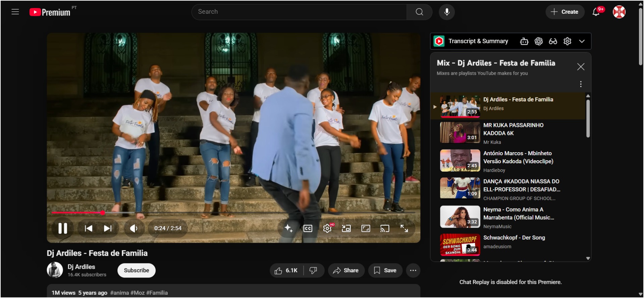Mute the video volume
This screenshot has height=298, width=644.
point(134,228)
